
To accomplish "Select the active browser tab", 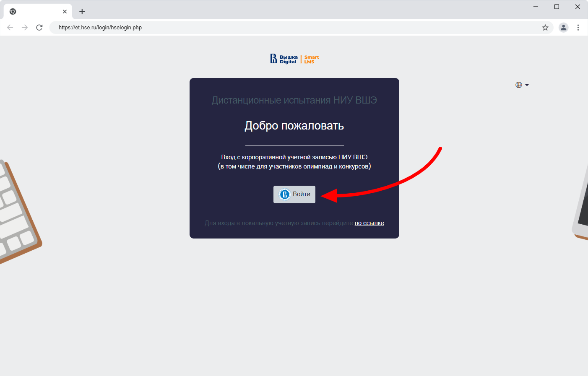I will (38, 12).
